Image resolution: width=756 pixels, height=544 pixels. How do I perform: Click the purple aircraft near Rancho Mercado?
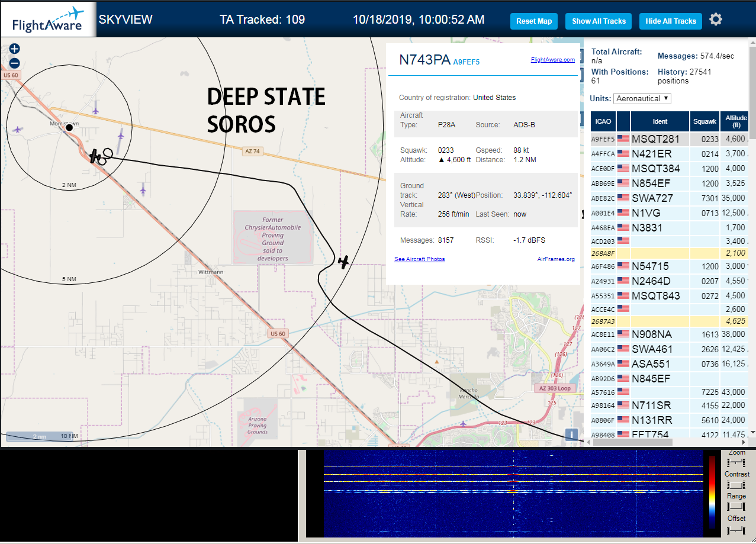(463, 423)
